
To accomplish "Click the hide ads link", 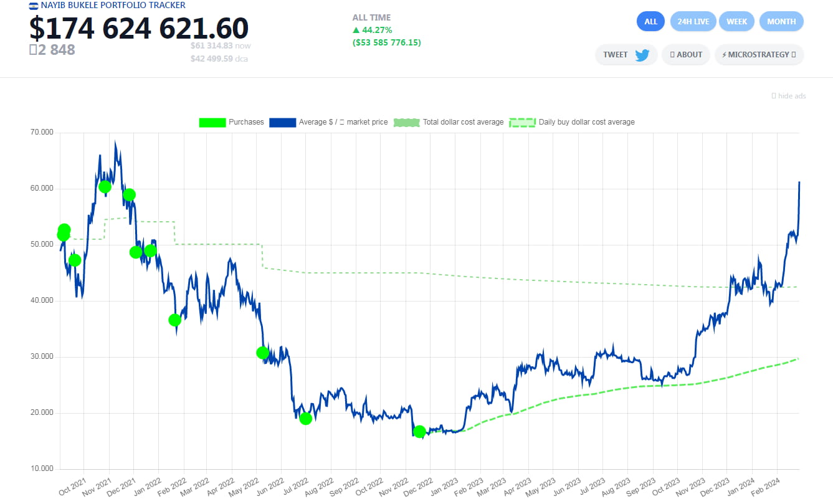I will coord(789,96).
